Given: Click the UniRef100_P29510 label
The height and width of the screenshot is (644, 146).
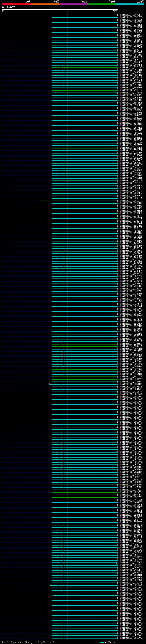Looking at the screenshot, I should click(131, 198).
